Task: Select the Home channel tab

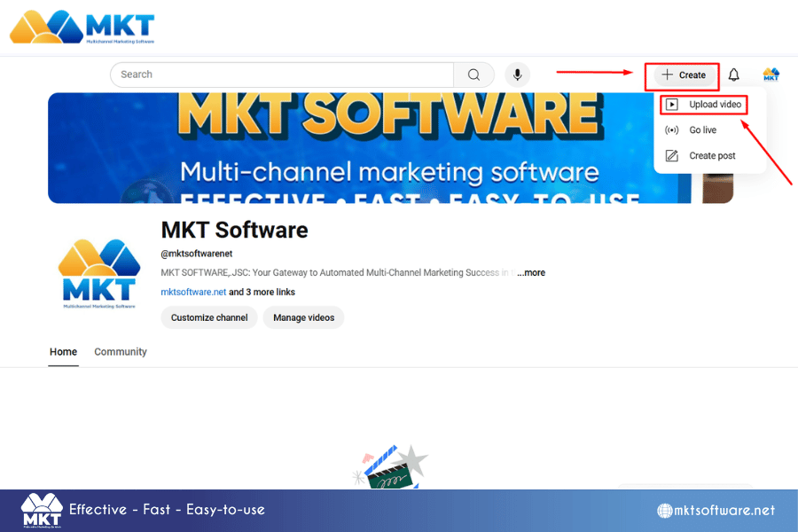Action: pos(63,352)
